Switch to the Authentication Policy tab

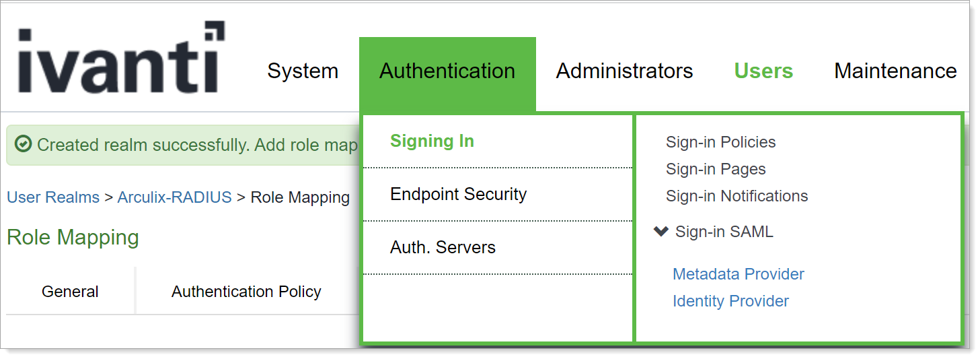(x=246, y=292)
